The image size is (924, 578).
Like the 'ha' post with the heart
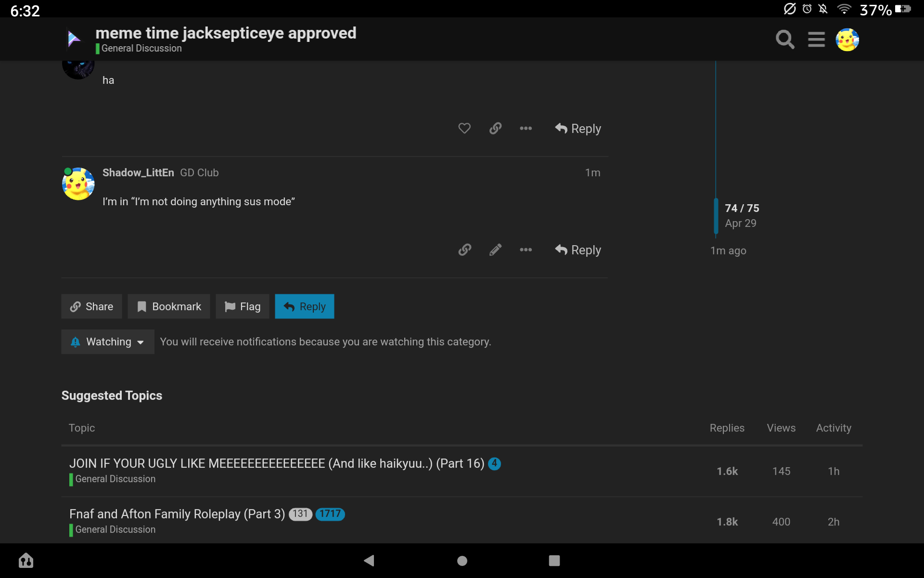pyautogui.click(x=464, y=129)
